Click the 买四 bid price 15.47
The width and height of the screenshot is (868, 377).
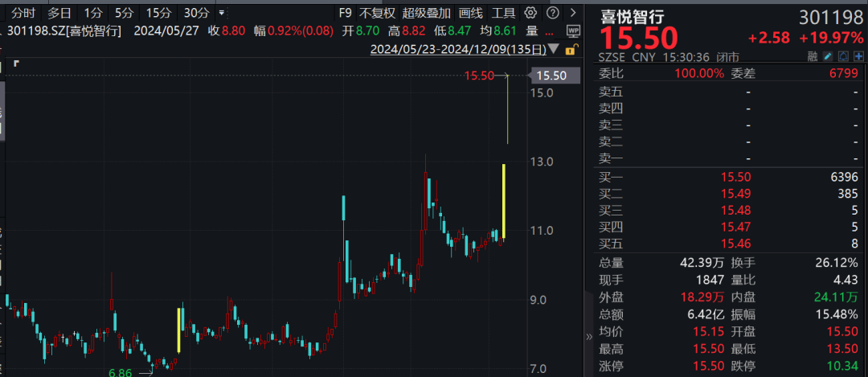click(735, 226)
